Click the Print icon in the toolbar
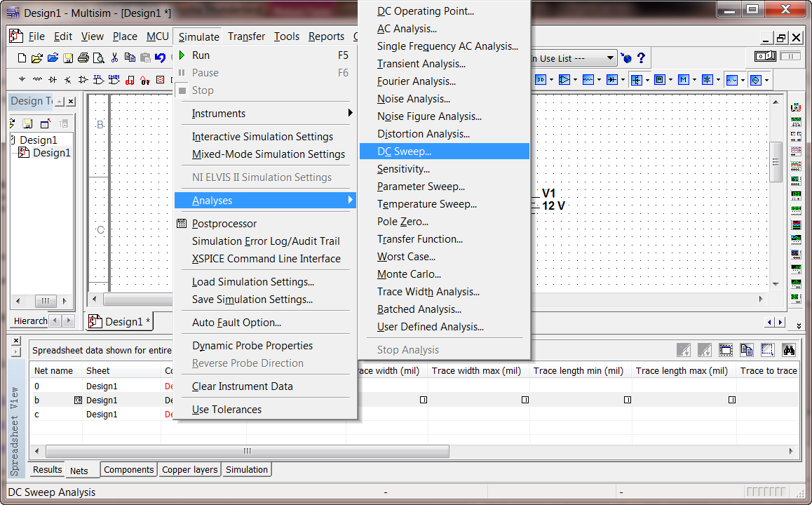Viewport: 812px width, 505px height. (83, 58)
